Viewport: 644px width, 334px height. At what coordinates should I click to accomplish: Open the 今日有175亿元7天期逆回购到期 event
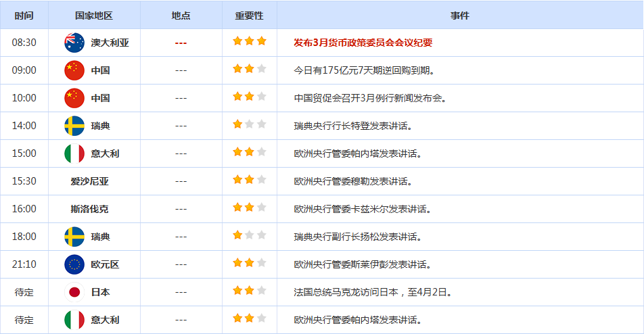coord(364,70)
